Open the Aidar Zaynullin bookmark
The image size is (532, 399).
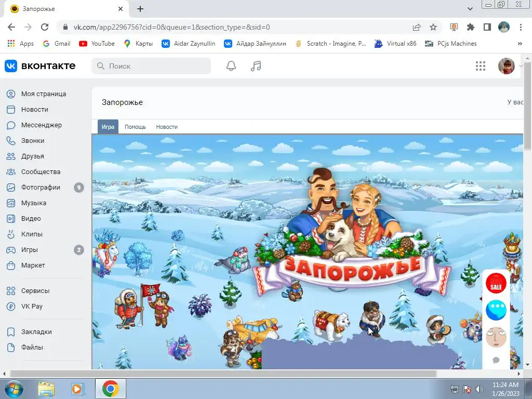(x=188, y=44)
